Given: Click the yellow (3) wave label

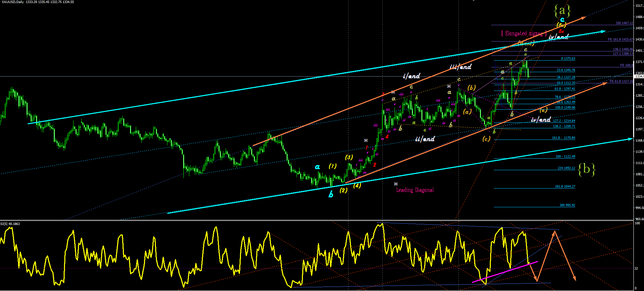Looking at the screenshot, I should pos(349,157).
